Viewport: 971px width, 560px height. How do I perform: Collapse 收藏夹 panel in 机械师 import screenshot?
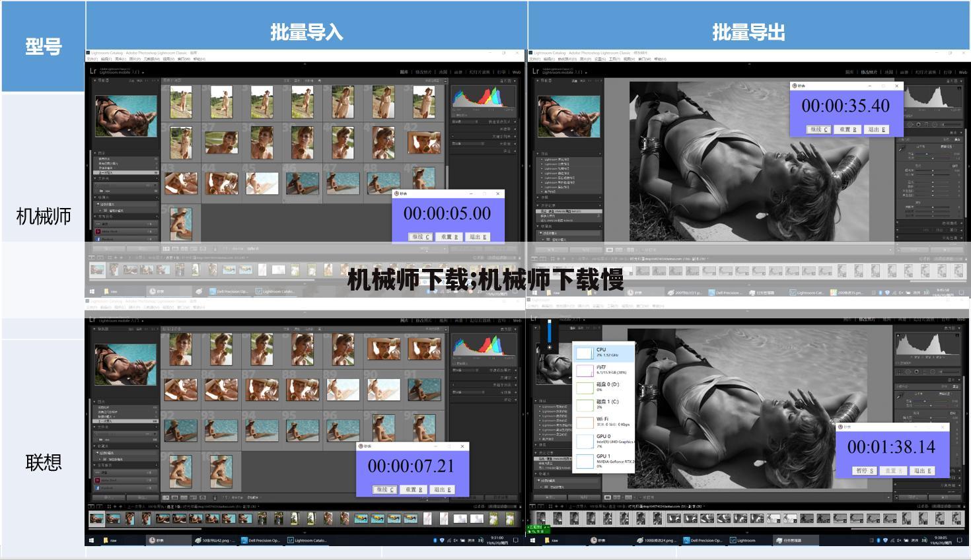[x=95, y=197]
